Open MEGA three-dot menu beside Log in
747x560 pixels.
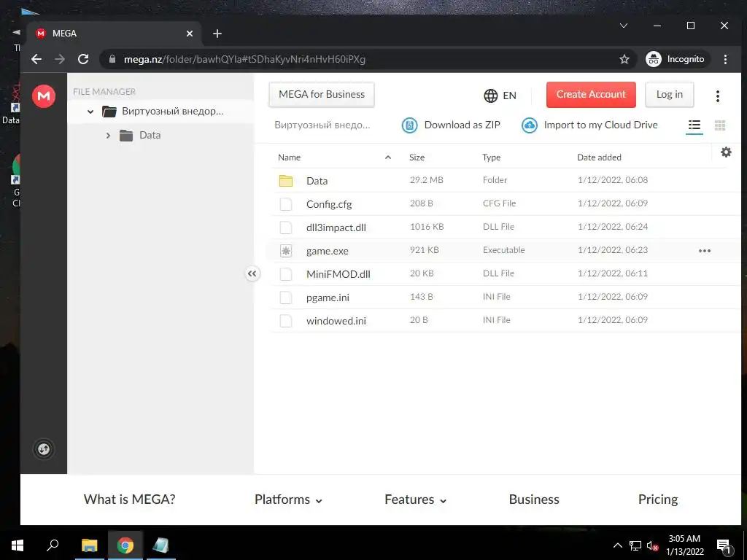[x=718, y=96]
